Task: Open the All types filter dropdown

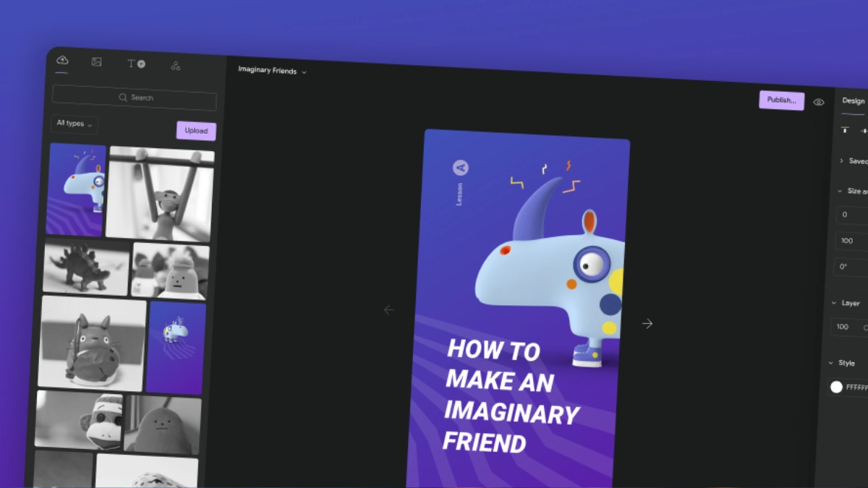Action: coord(75,124)
